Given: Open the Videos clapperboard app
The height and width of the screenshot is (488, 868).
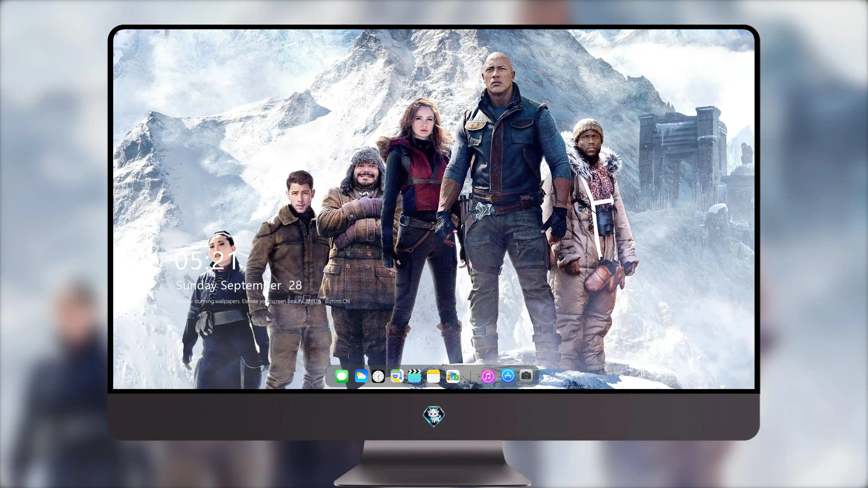Looking at the screenshot, I should [415, 376].
